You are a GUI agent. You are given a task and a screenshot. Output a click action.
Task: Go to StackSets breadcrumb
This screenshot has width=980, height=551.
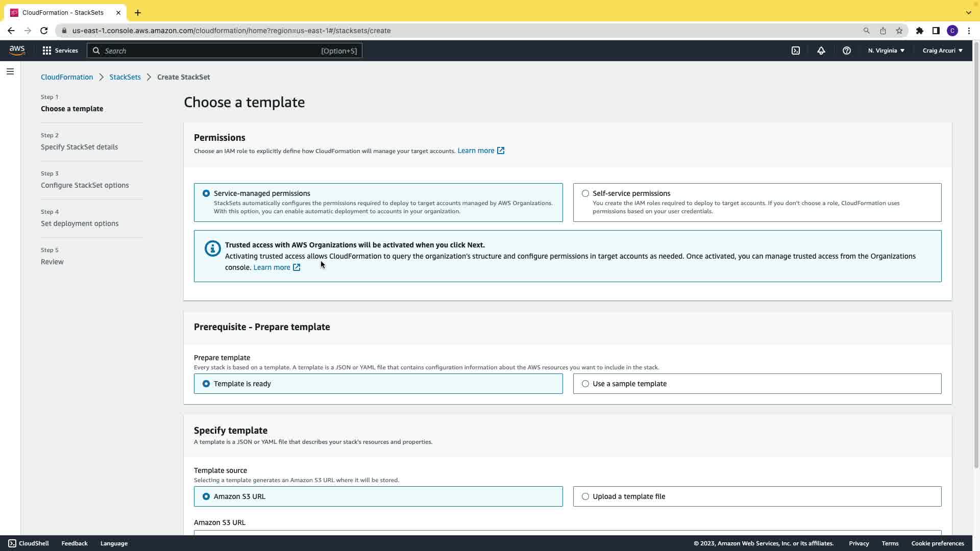[x=125, y=77]
